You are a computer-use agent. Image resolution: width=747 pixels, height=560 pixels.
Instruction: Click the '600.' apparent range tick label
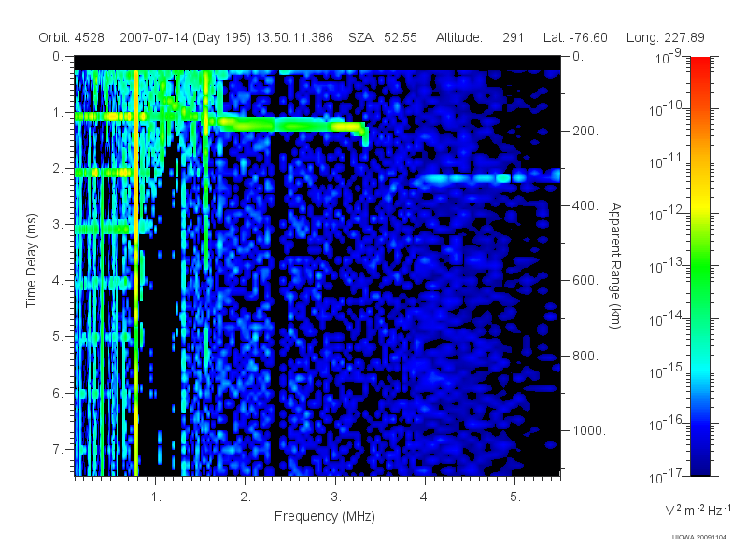tap(585, 281)
